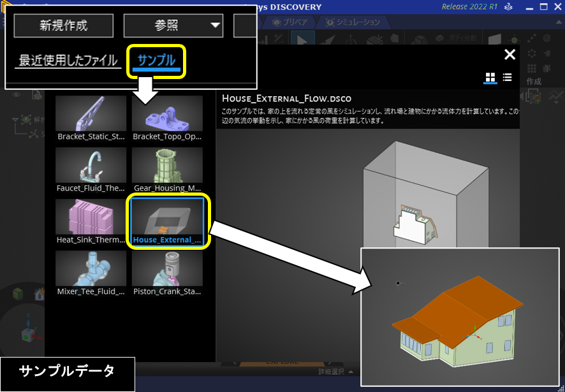Create a plane with the plane icon
The height and width of the screenshot is (392, 565).
pyautogui.click(x=494, y=40)
